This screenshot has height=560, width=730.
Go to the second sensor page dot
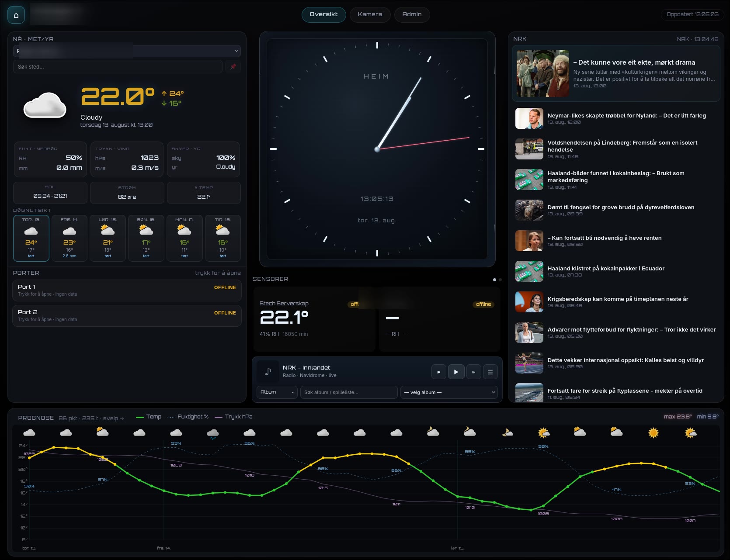pyautogui.click(x=500, y=280)
